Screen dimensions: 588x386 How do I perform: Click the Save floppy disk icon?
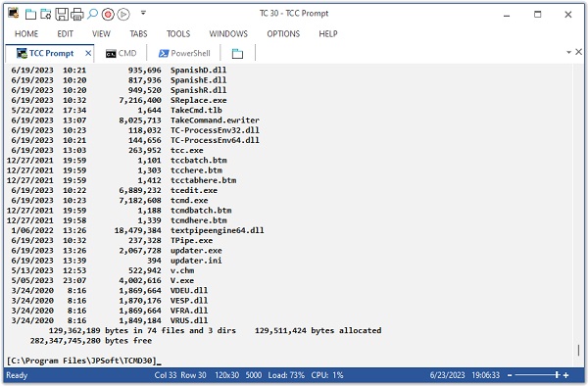(62, 15)
